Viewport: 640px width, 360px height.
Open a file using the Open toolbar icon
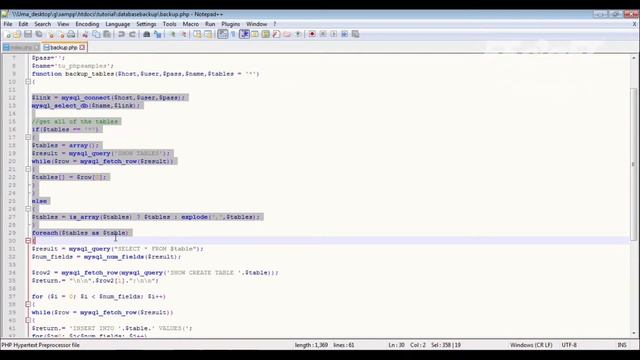pos(17,34)
